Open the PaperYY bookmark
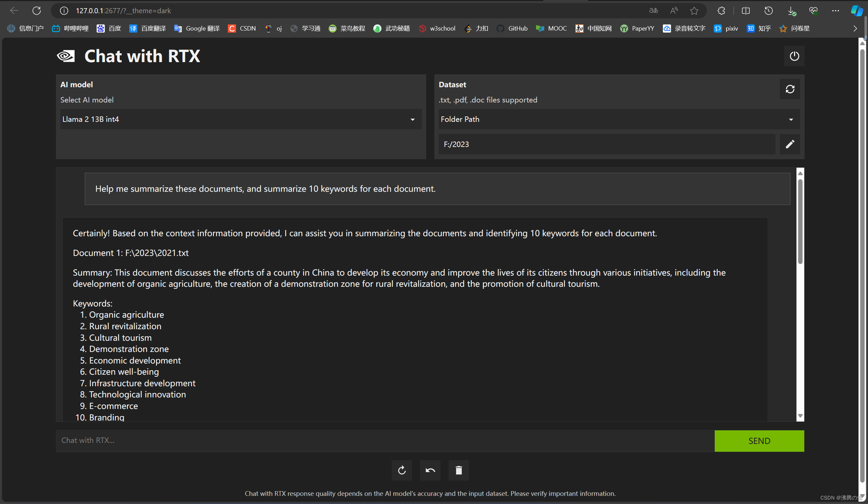 click(637, 29)
